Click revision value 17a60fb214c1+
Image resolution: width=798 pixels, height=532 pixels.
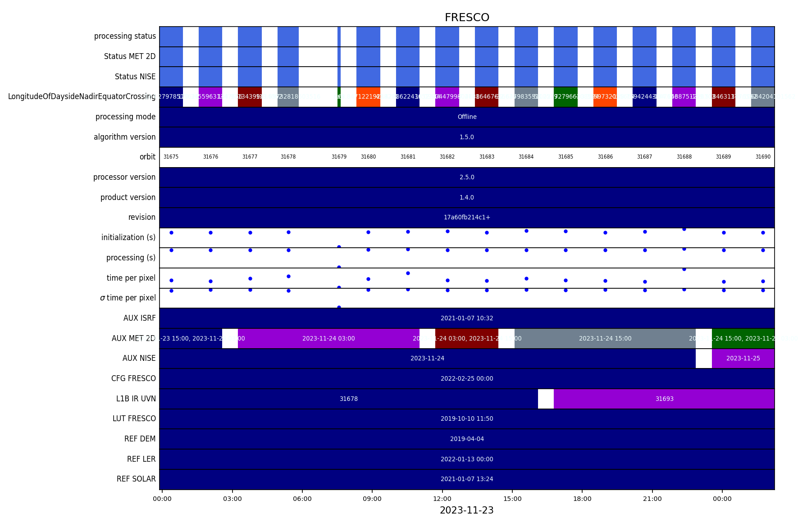(x=467, y=217)
